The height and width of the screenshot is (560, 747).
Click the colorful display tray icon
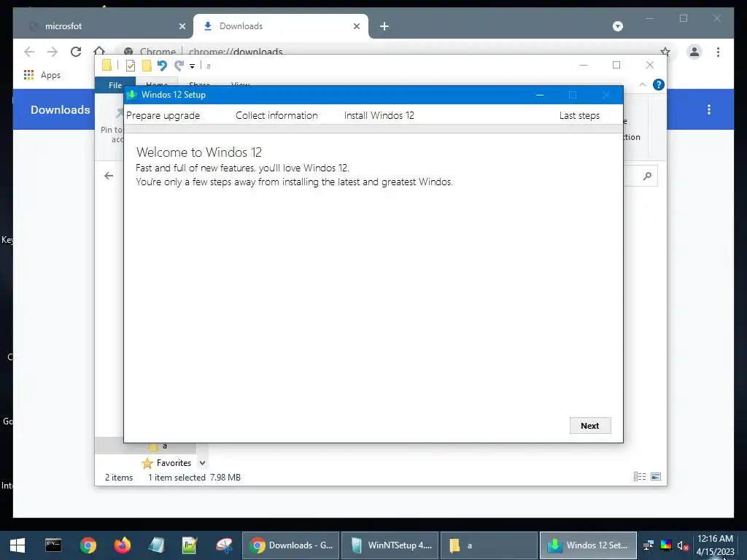point(666,545)
